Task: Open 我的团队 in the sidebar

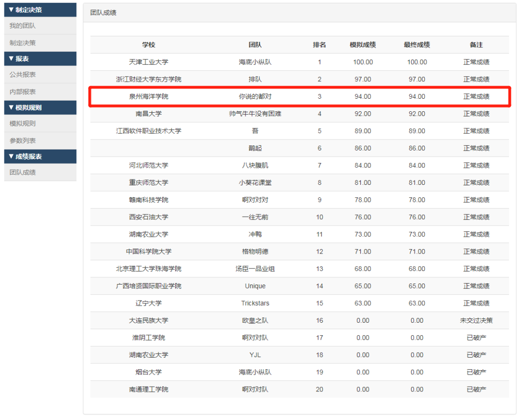Action: [x=22, y=26]
